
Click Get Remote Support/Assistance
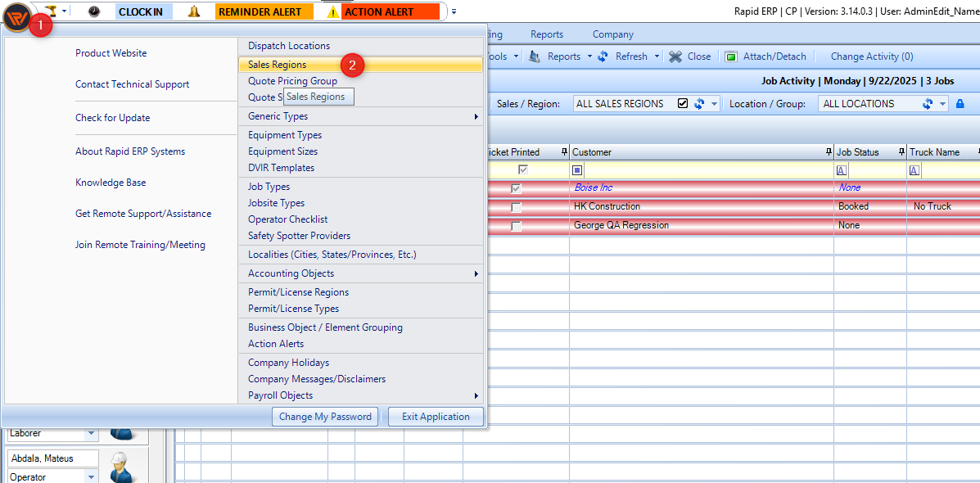click(143, 214)
